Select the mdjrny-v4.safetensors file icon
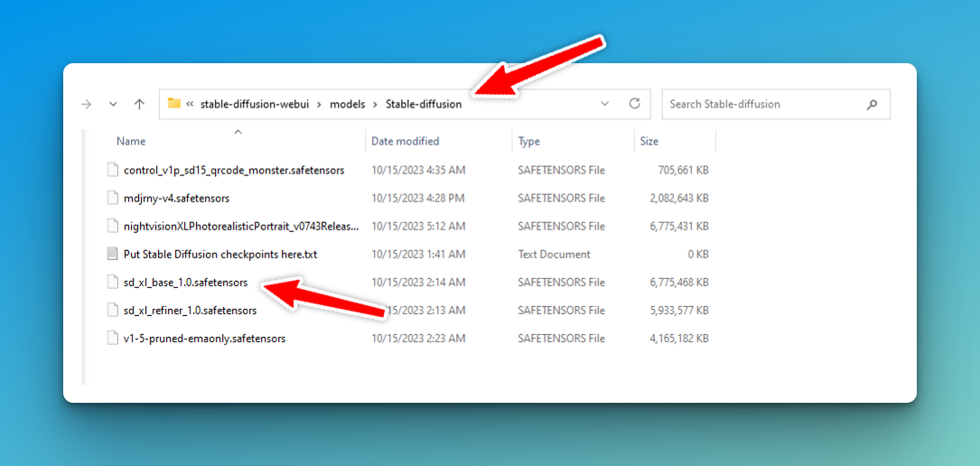 tap(113, 198)
